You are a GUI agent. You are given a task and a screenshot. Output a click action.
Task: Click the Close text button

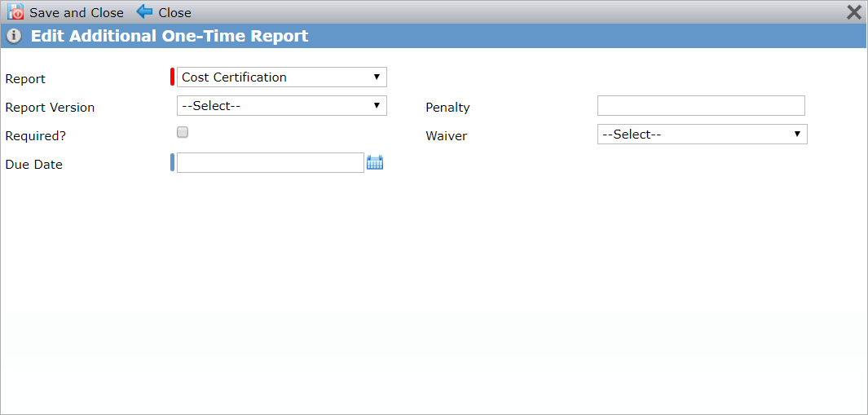175,13
